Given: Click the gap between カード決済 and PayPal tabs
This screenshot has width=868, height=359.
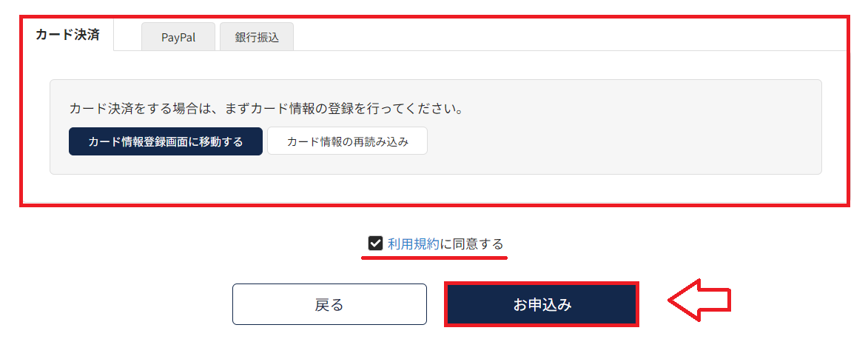Looking at the screenshot, I should (x=127, y=36).
